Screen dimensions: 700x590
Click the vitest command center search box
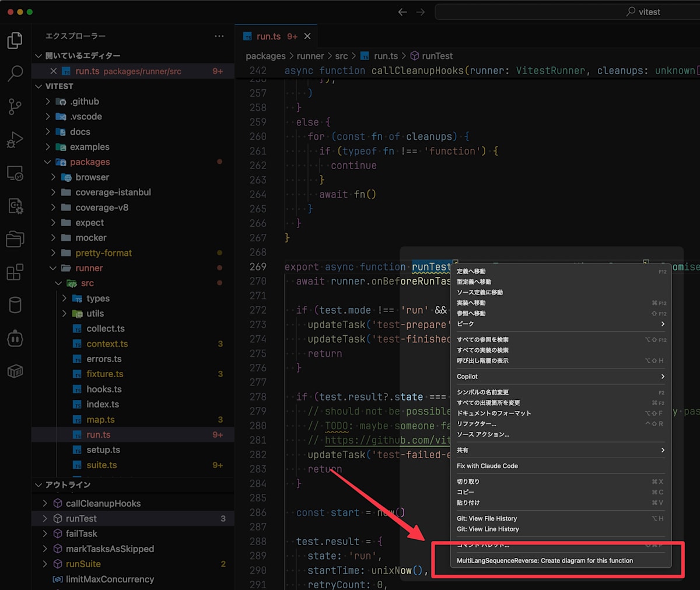[567, 12]
